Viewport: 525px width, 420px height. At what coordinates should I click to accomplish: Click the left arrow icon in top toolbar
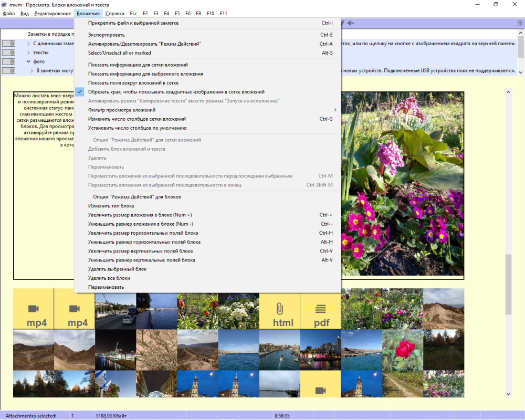coord(351,23)
